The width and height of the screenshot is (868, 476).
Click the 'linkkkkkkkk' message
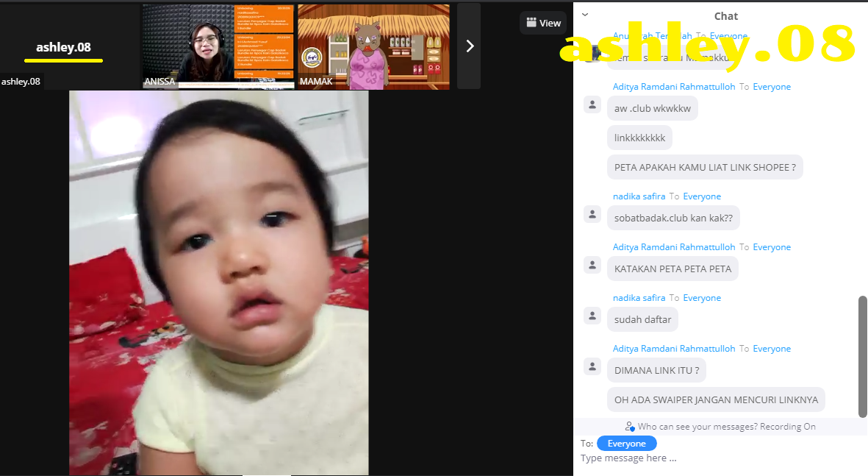(x=639, y=138)
